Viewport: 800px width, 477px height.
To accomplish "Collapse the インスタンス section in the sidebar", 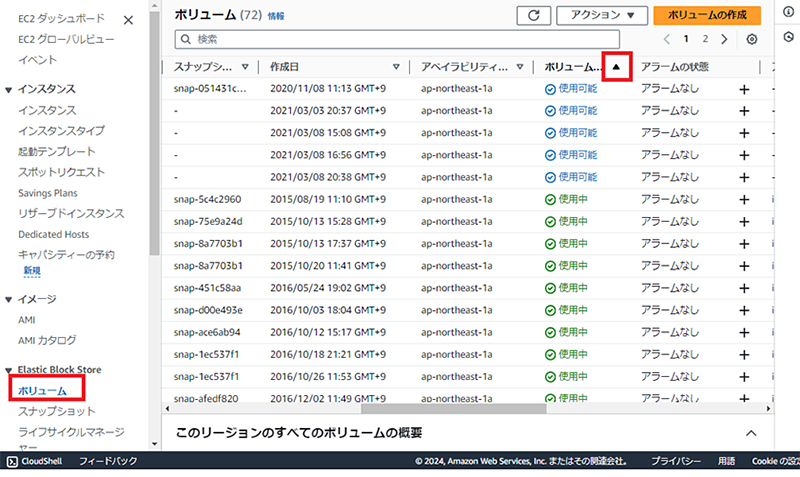I will coord(8,90).
